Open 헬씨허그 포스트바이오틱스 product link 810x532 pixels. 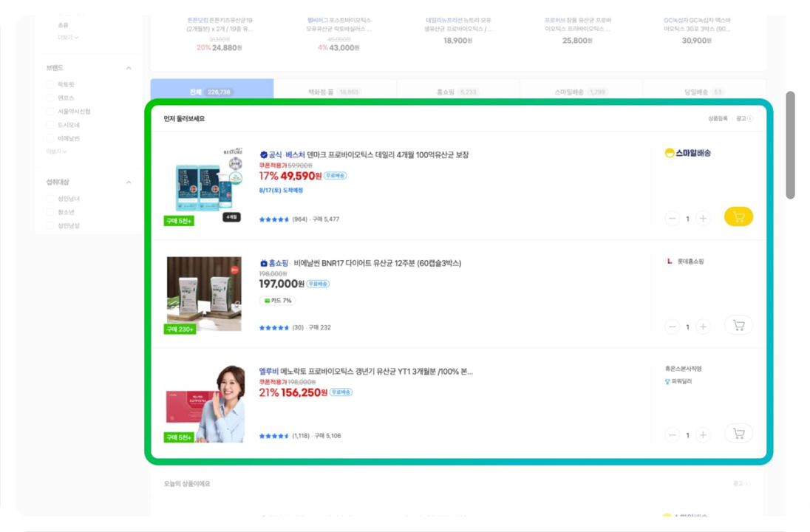(339, 24)
